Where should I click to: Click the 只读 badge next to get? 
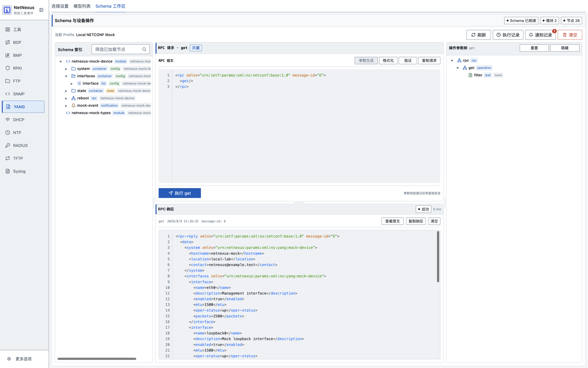[196, 48]
